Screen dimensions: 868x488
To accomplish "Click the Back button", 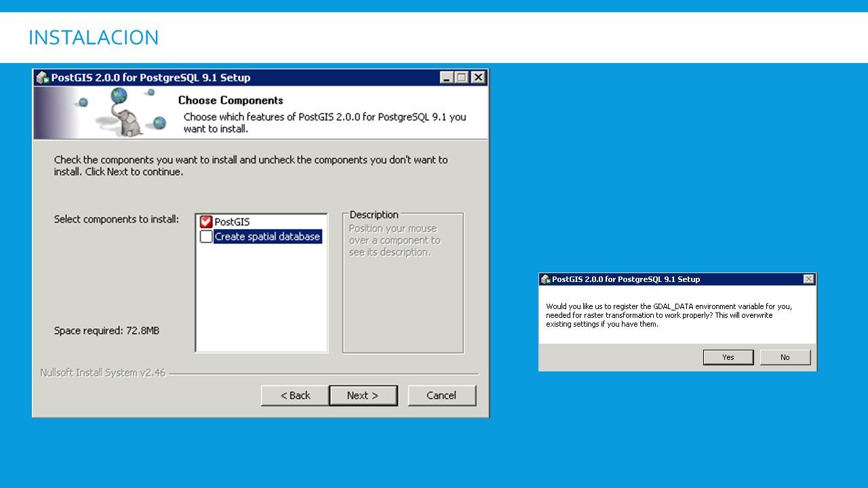I will [x=295, y=395].
